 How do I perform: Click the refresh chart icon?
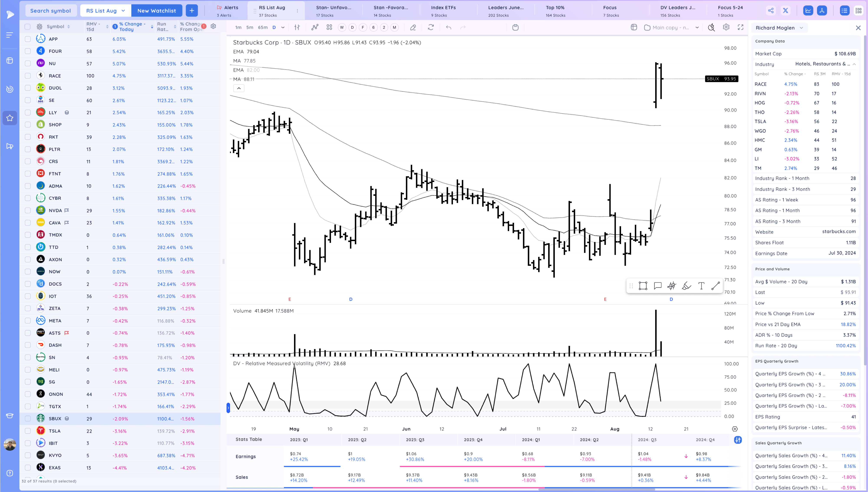coord(431,27)
